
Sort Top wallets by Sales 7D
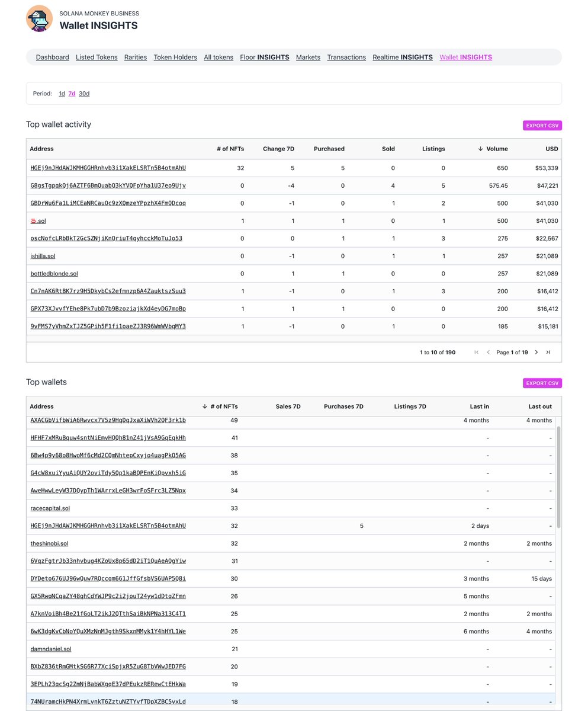[x=288, y=406]
